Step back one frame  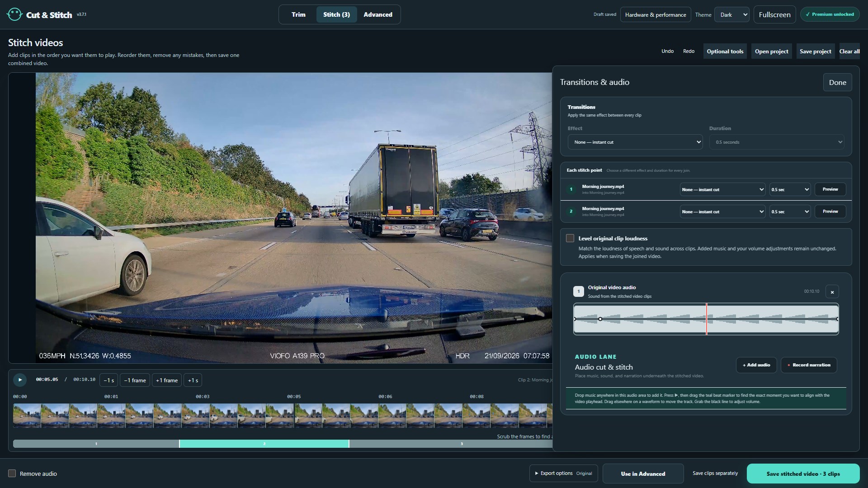[135, 380]
